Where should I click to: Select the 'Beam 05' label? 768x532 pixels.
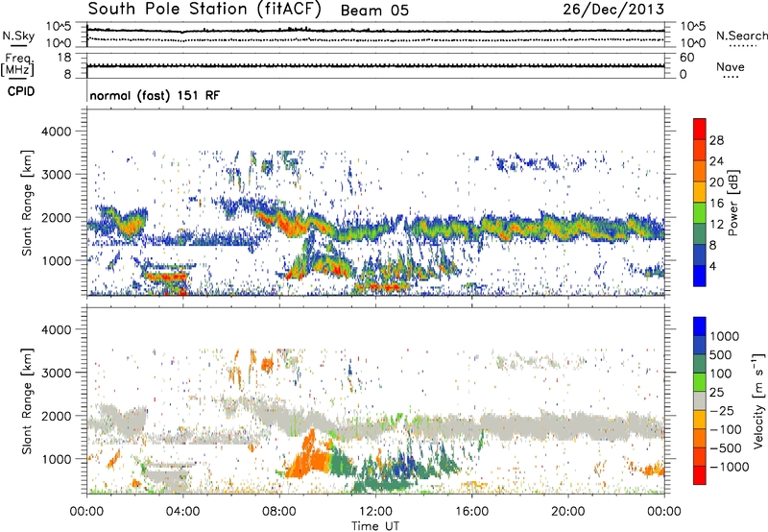tap(374, 11)
